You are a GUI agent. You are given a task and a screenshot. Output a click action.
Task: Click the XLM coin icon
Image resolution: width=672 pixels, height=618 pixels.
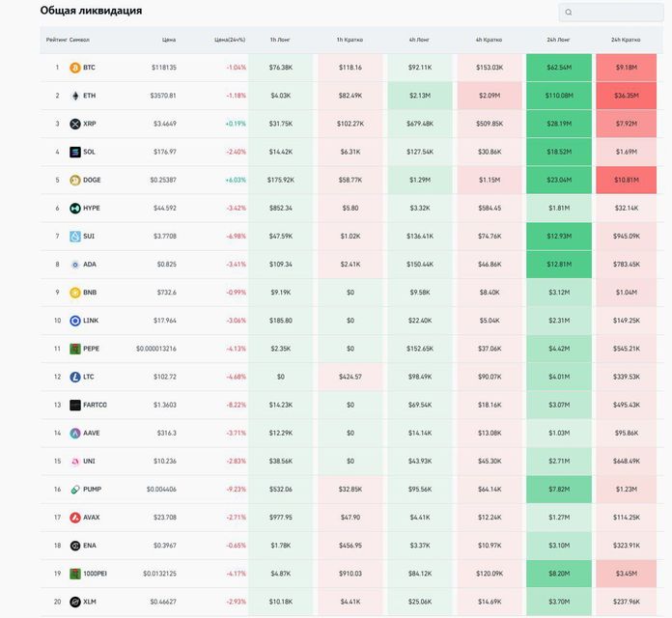coord(75,602)
